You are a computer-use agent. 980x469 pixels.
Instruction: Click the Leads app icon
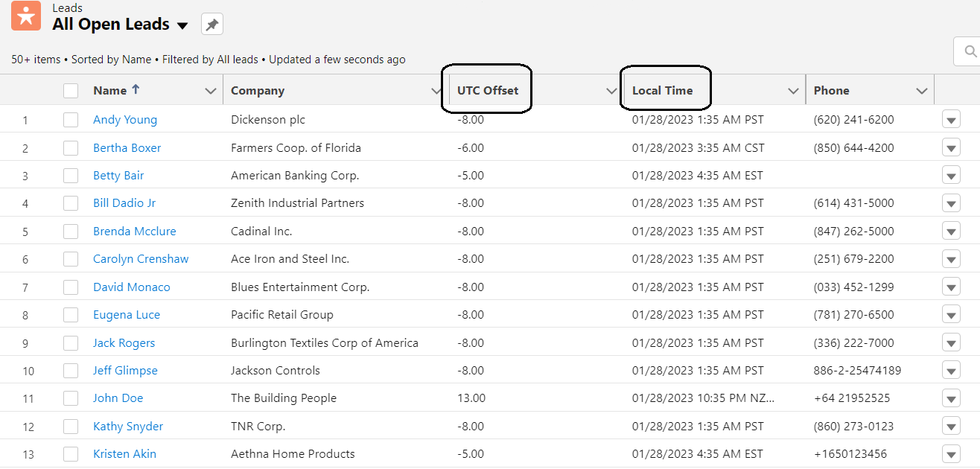tap(26, 16)
